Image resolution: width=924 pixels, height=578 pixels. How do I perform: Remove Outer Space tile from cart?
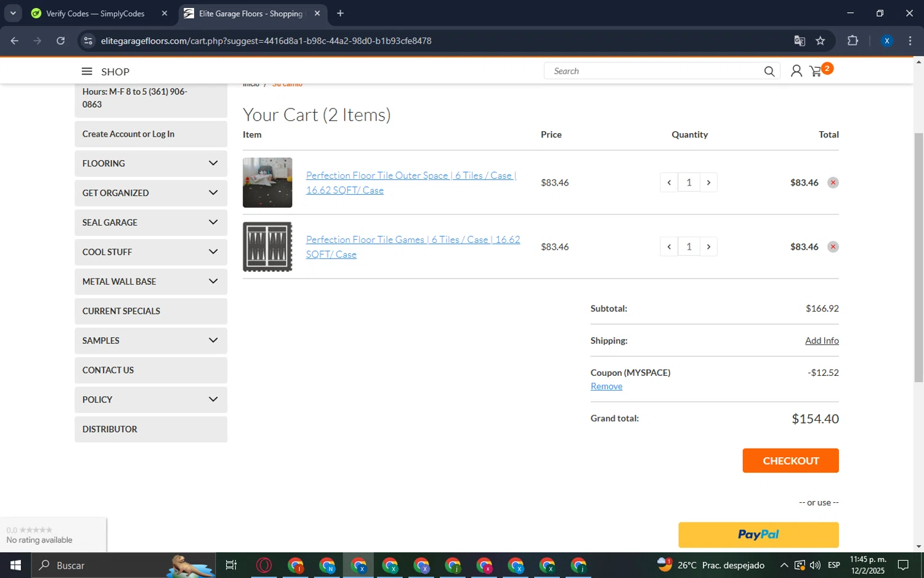833,182
